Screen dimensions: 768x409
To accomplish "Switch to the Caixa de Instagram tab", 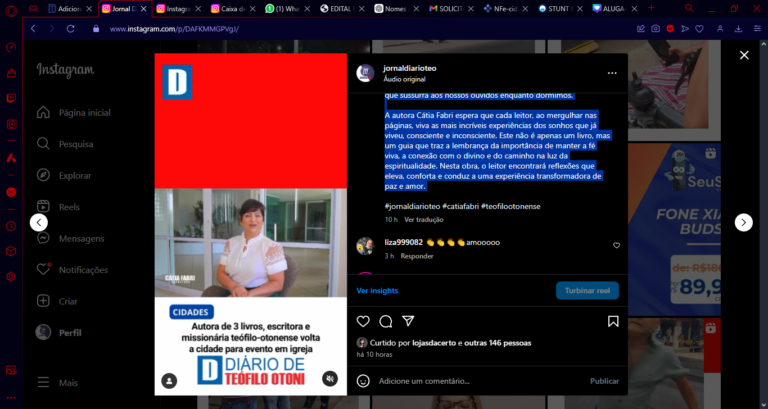I will click(x=233, y=9).
